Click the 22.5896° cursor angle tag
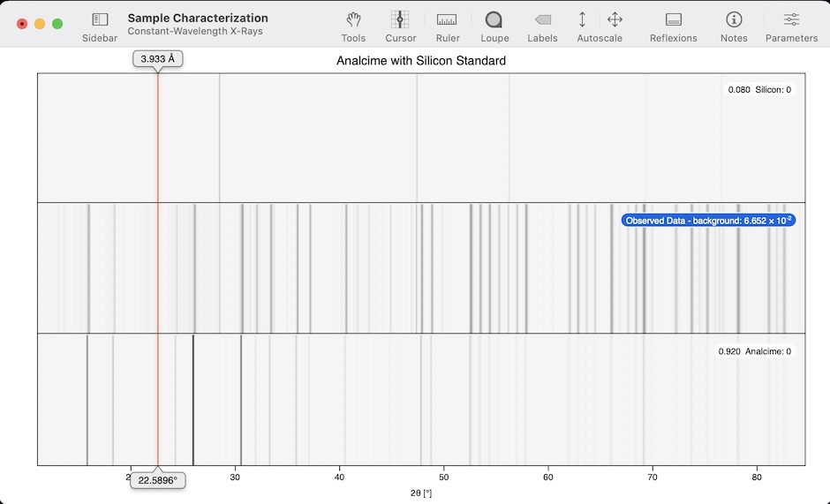 (x=158, y=481)
